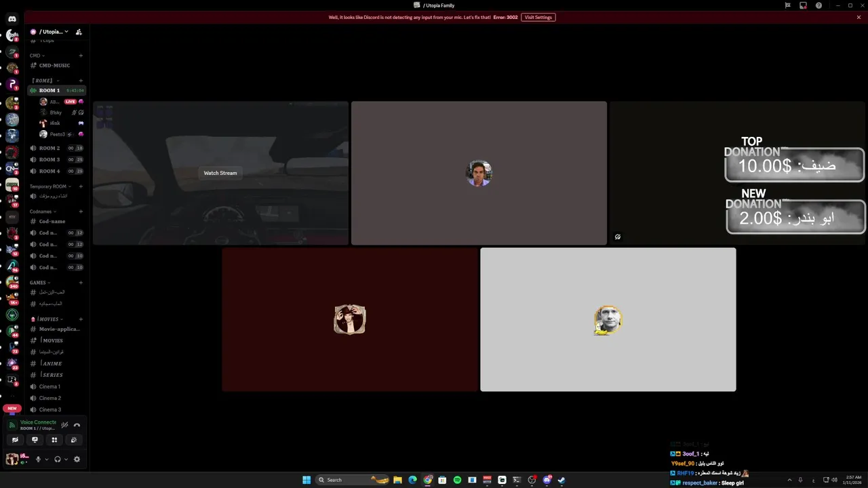Create channel in CMD category plus icon
Screen dimensions: 868x488
[x=81, y=56]
